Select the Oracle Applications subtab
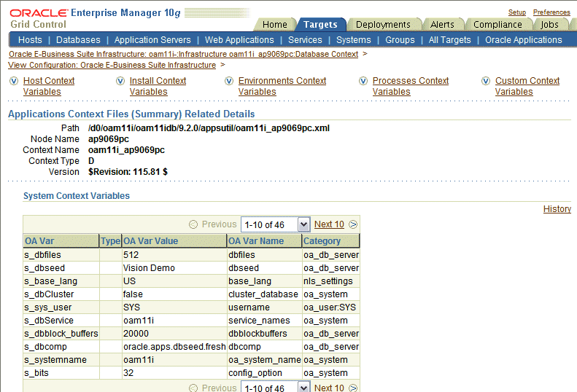The width and height of the screenshot is (577, 392). [523, 40]
